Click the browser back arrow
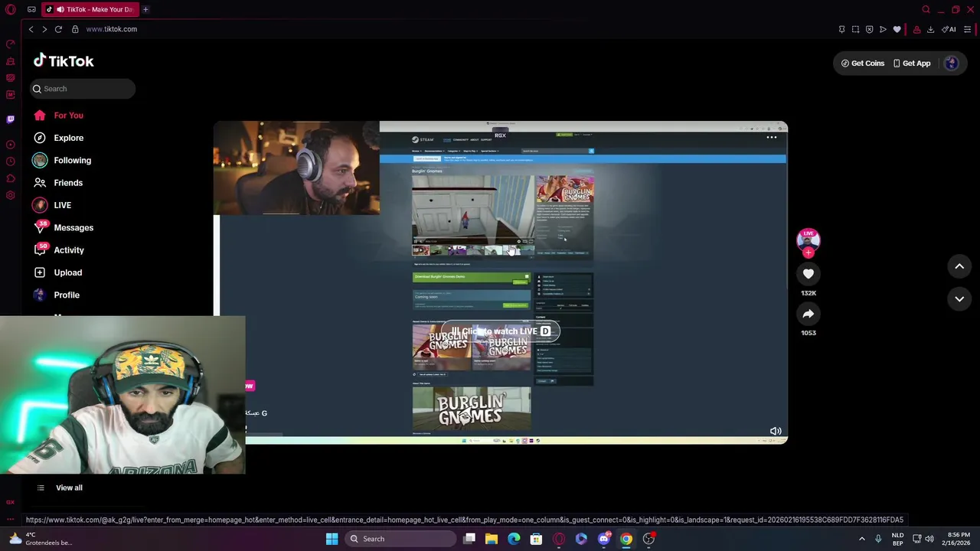Image resolution: width=980 pixels, height=551 pixels. point(31,29)
